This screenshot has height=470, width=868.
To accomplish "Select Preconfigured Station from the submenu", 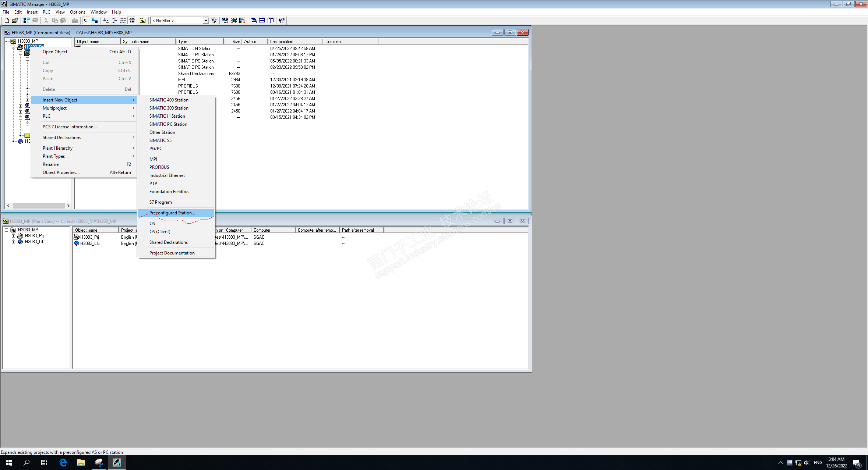I will pos(172,213).
